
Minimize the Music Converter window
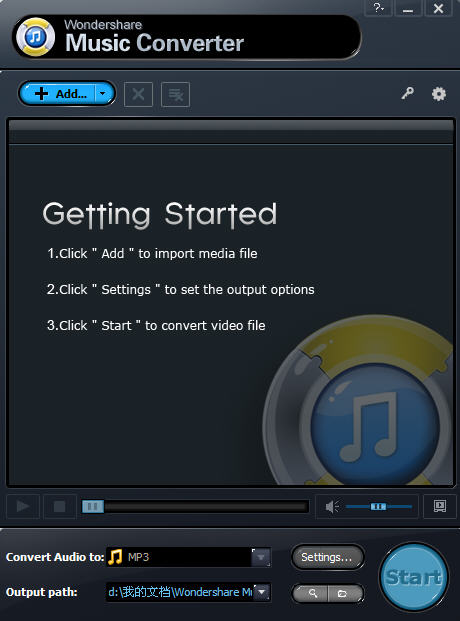click(408, 8)
